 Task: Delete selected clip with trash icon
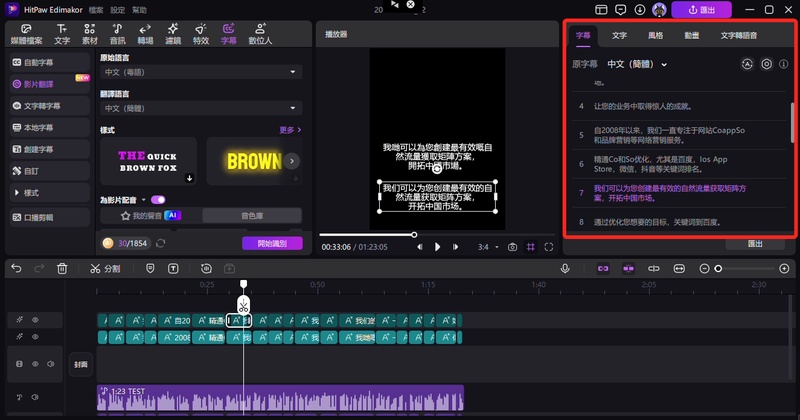(x=62, y=268)
